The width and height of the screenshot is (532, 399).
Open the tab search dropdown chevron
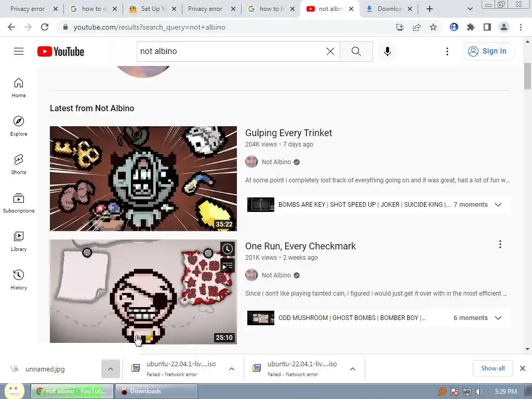coord(470,9)
